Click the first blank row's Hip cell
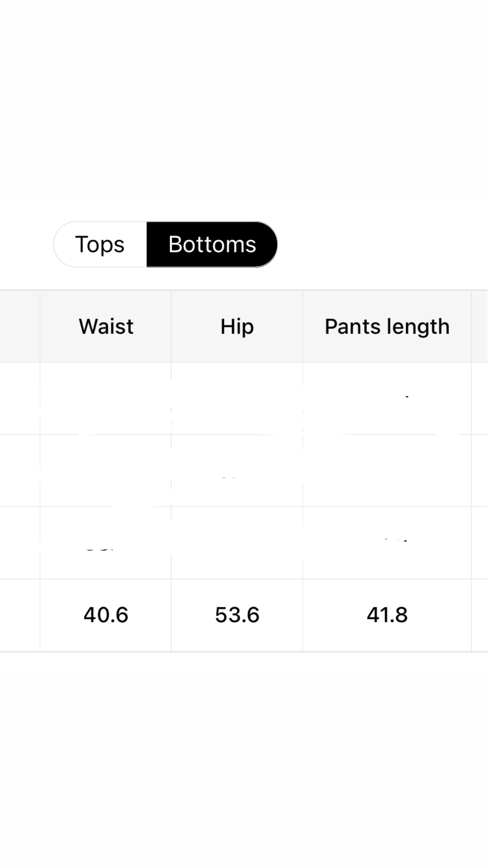 [x=237, y=399]
